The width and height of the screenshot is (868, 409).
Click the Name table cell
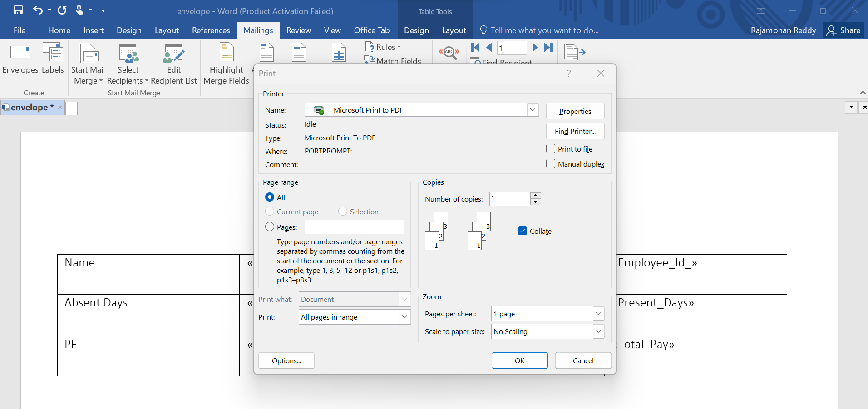click(148, 274)
